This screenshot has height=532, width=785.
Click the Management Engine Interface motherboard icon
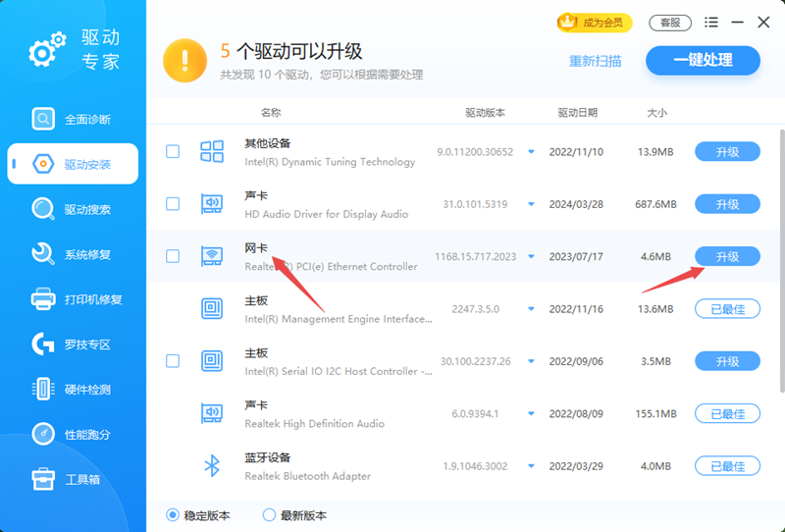(x=212, y=308)
